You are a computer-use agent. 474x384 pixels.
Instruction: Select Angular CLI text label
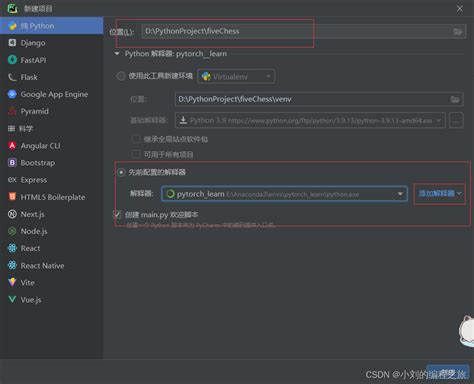41,146
